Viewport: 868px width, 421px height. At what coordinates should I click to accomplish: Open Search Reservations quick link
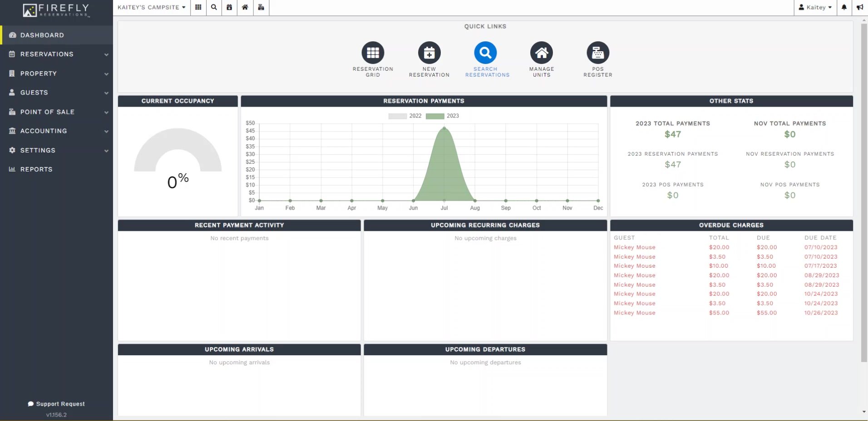pyautogui.click(x=485, y=53)
